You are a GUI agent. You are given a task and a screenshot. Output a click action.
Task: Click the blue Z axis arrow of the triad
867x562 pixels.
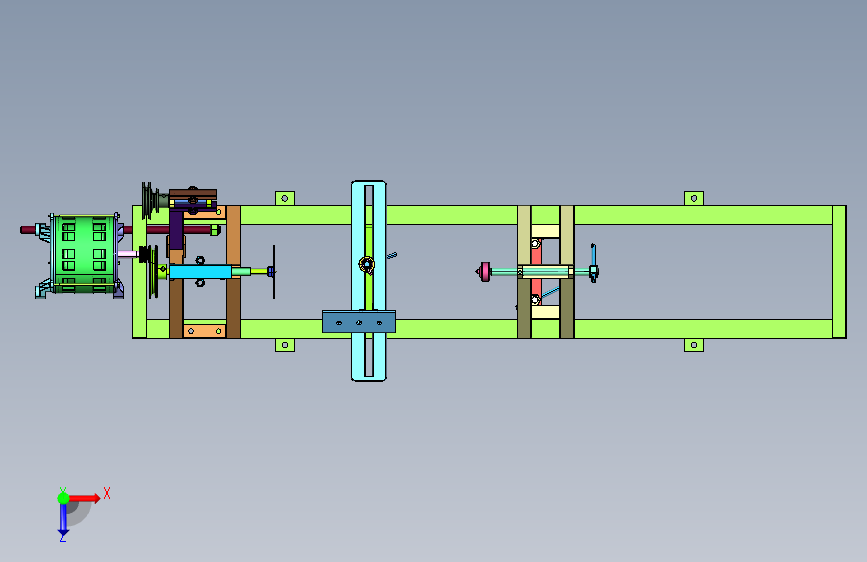(x=63, y=520)
